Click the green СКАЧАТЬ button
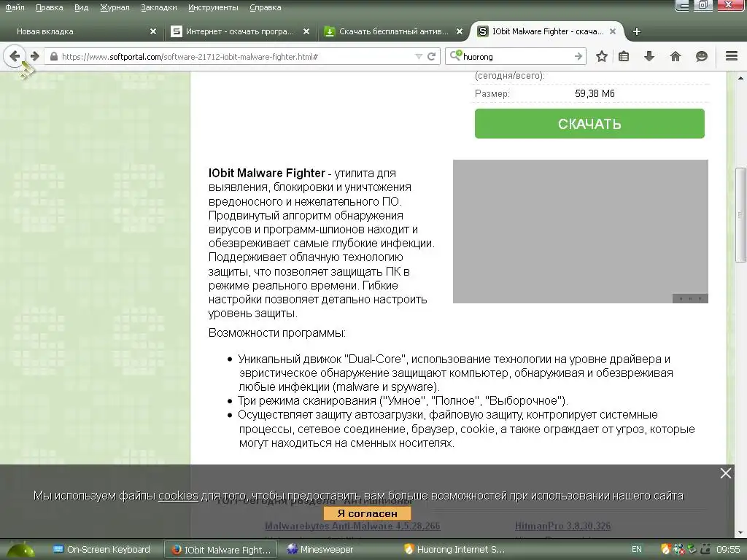 click(x=589, y=124)
